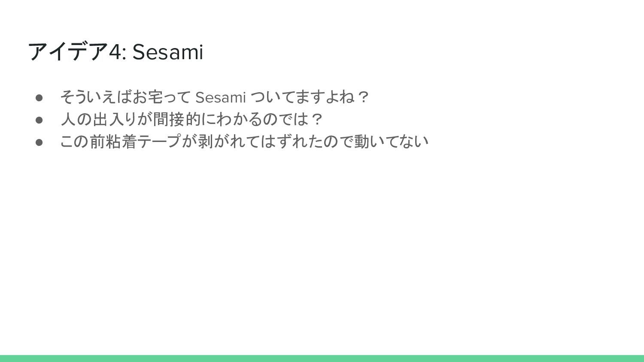Click 'Sesami' in the first bullet line
The width and height of the screenshot is (644, 362).
[220, 97]
